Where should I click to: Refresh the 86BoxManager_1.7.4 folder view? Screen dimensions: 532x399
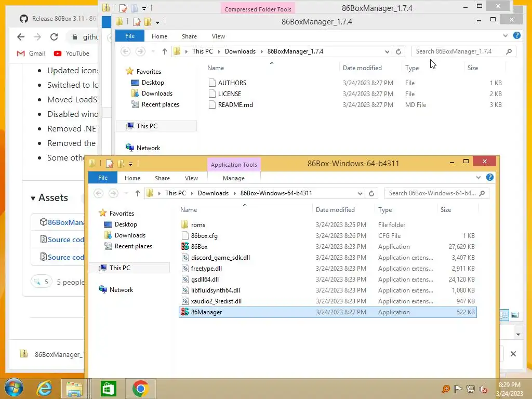point(398,51)
